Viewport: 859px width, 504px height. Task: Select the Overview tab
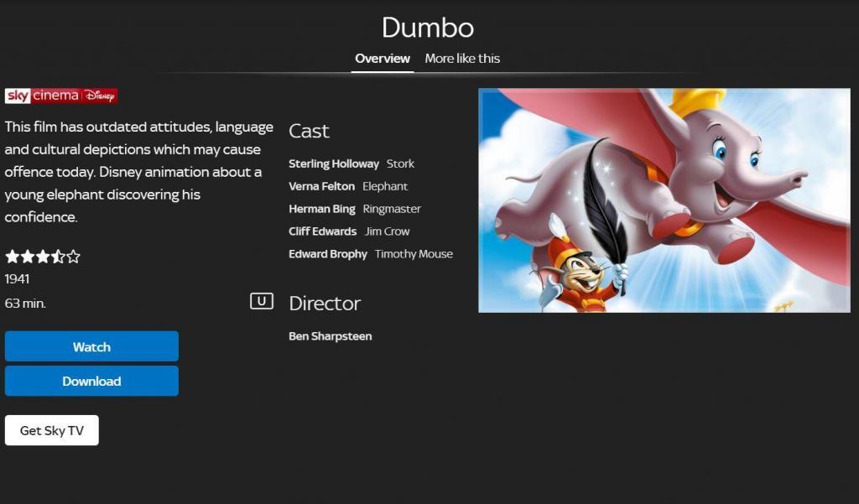(x=382, y=59)
